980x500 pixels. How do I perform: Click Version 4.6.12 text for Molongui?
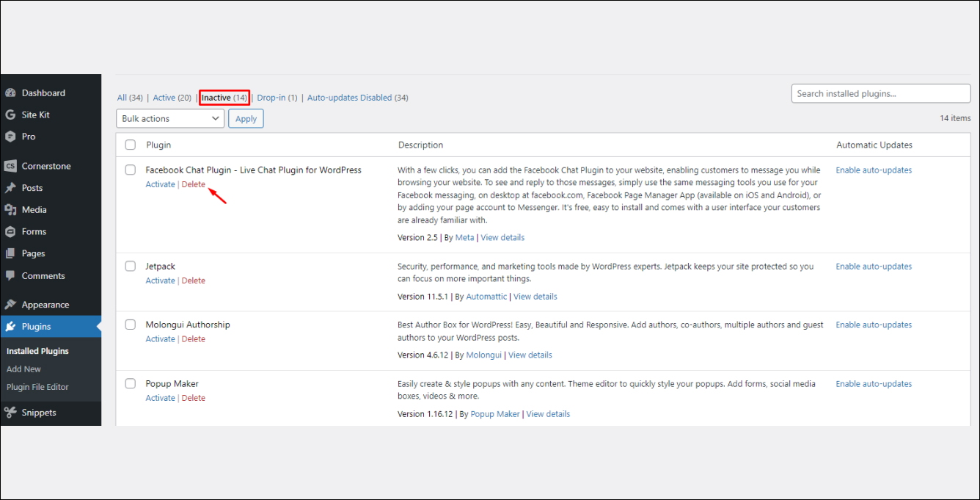point(423,355)
